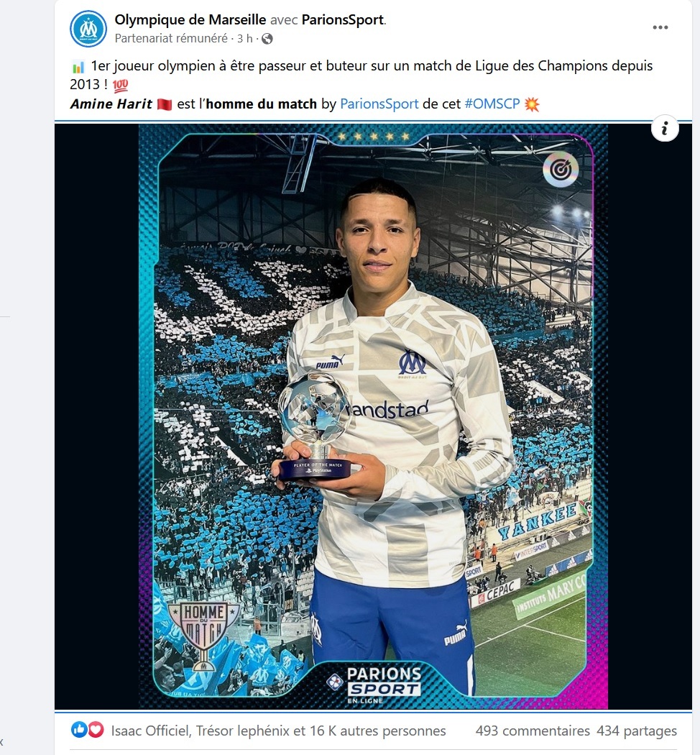Click the info icon on the photo
The image size is (700, 755).
[665, 128]
